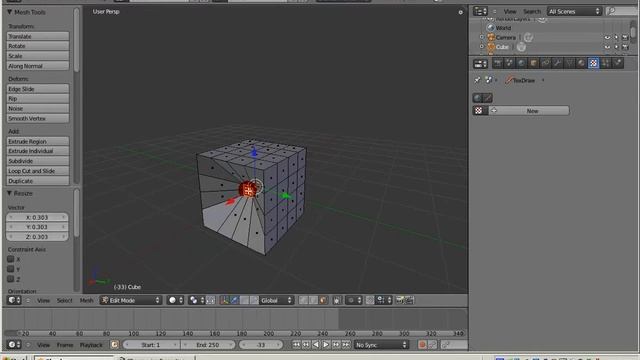Viewport: 640px width, 360px height.
Task: Click the Translate button
Action: [38, 36]
